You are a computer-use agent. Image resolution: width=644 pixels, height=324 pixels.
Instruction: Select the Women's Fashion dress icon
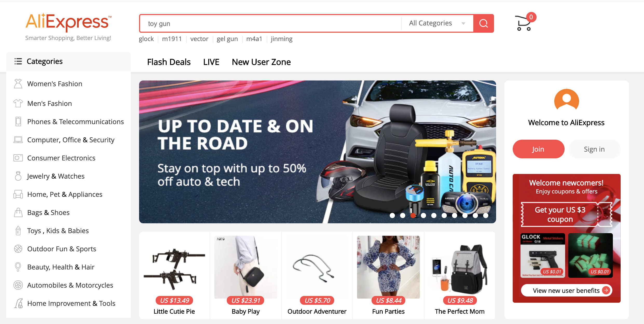pos(18,84)
